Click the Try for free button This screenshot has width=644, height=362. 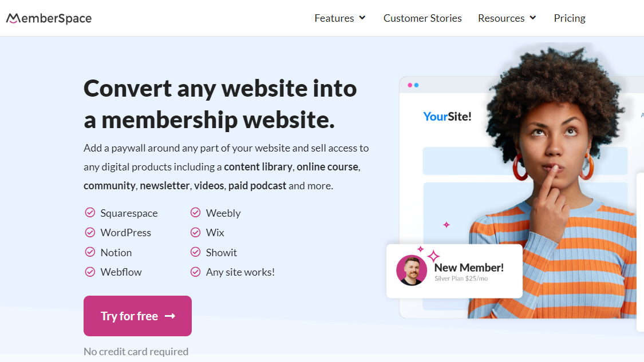pyautogui.click(x=137, y=316)
